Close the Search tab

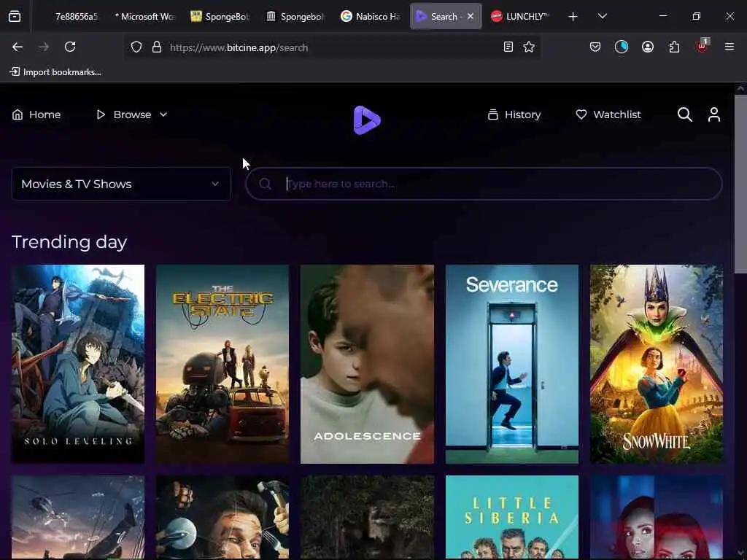471,16
